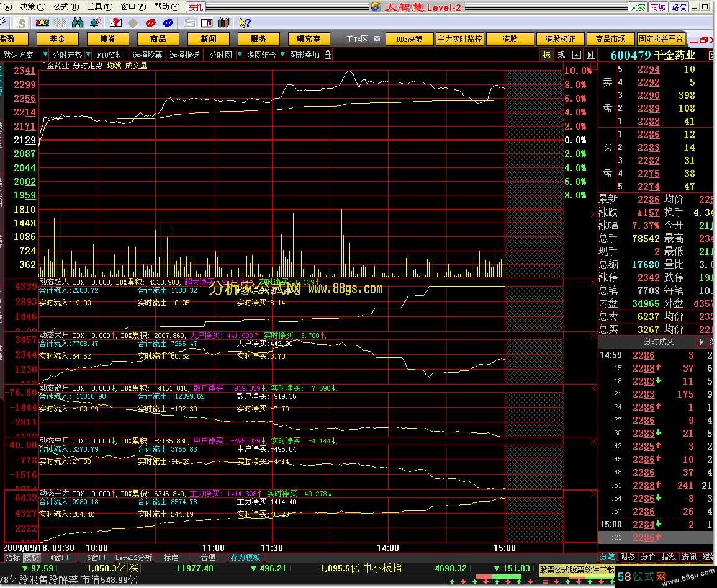Select the 4窗口 template tab

[59, 558]
